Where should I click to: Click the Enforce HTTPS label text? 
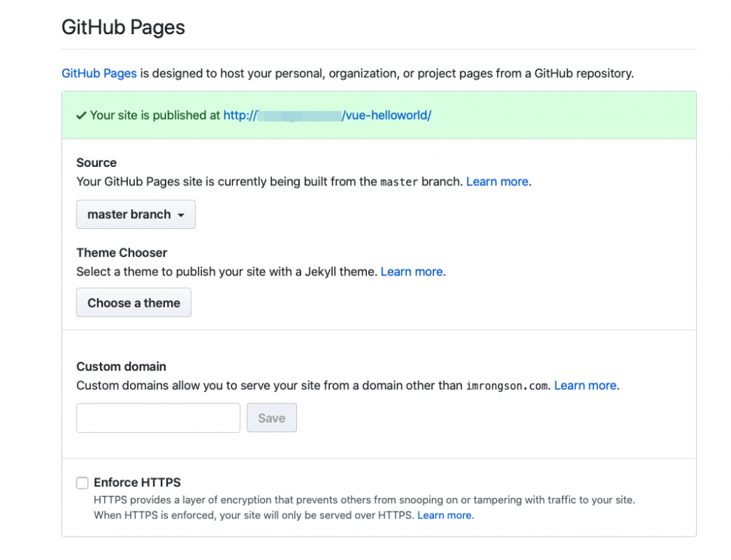(x=137, y=482)
